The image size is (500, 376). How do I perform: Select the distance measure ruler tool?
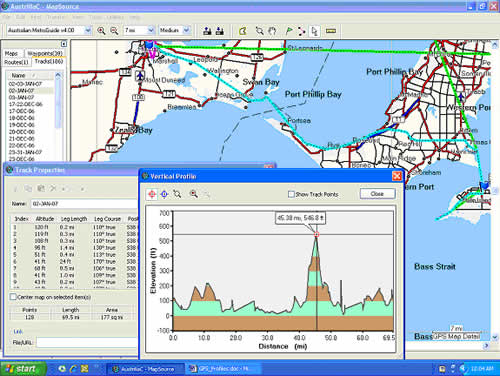pos(330,31)
